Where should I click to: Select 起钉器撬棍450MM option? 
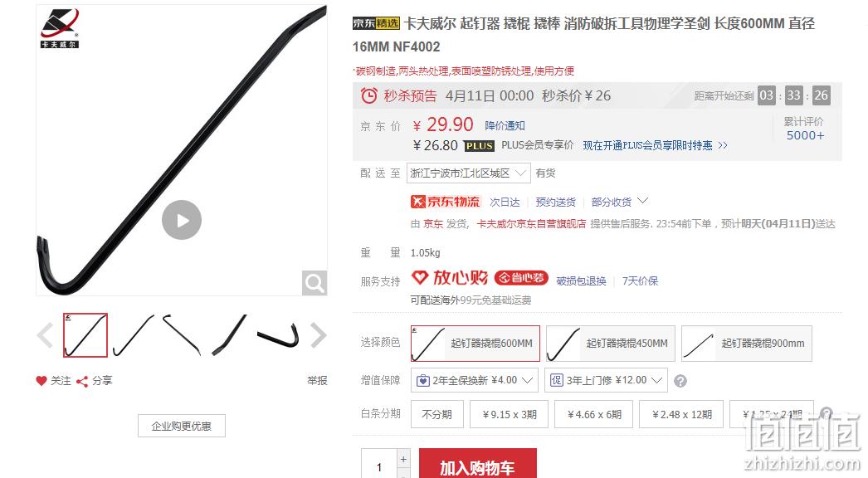tap(610, 344)
